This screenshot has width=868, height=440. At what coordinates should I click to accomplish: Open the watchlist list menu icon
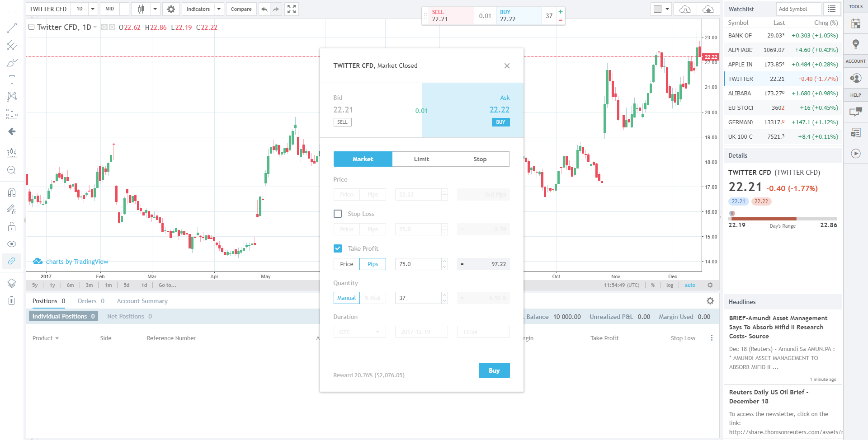(x=832, y=9)
